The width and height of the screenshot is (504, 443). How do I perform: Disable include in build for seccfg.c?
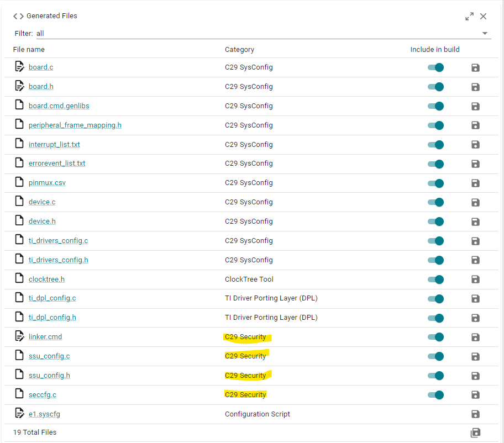click(435, 395)
